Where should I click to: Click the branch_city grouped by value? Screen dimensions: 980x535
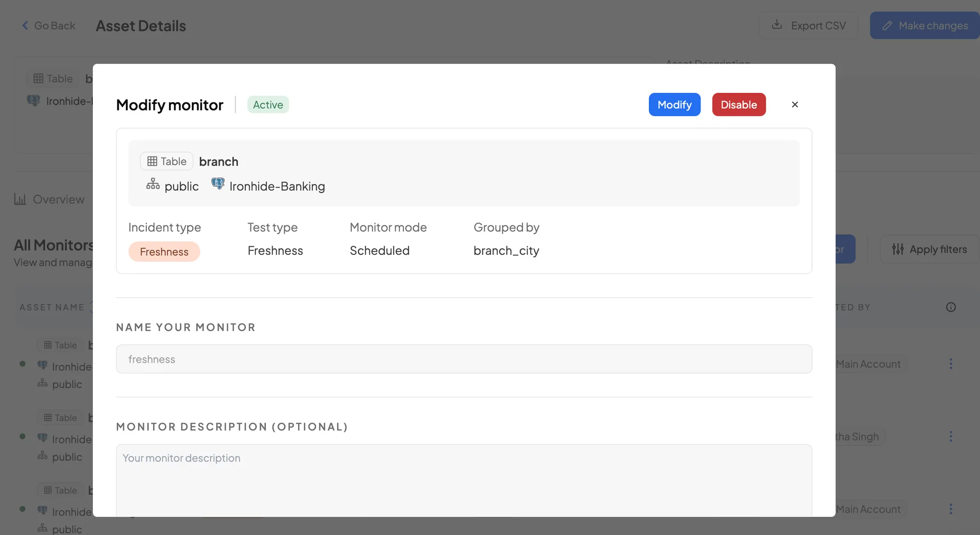pos(506,250)
